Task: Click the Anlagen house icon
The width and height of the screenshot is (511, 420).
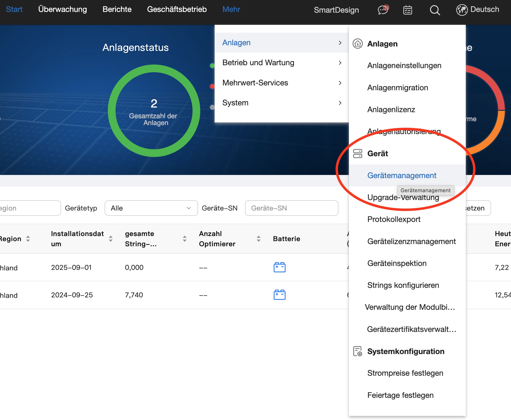Action: (x=358, y=44)
